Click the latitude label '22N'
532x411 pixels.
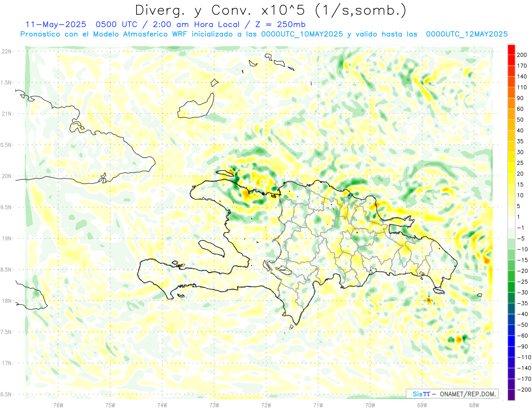click(7, 51)
